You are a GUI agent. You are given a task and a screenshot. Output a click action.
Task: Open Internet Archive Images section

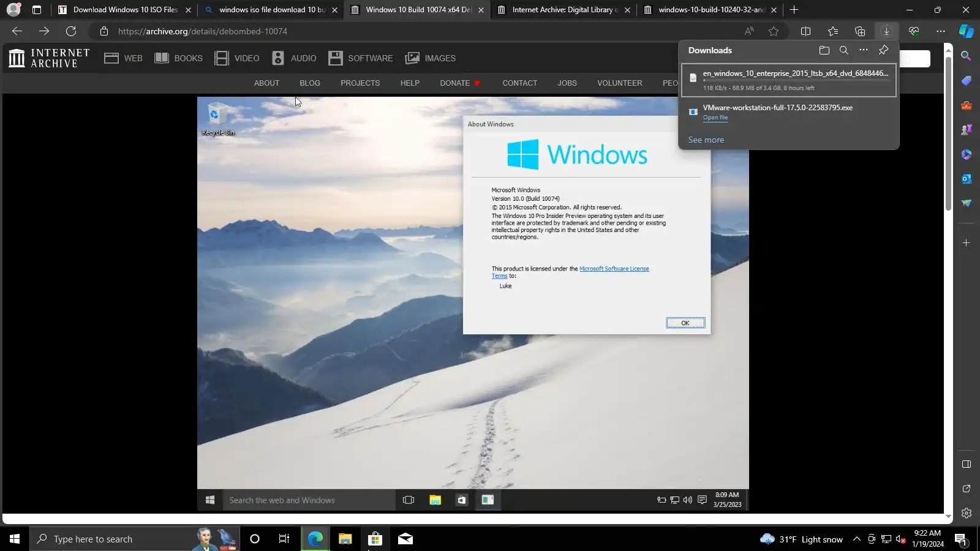click(430, 58)
